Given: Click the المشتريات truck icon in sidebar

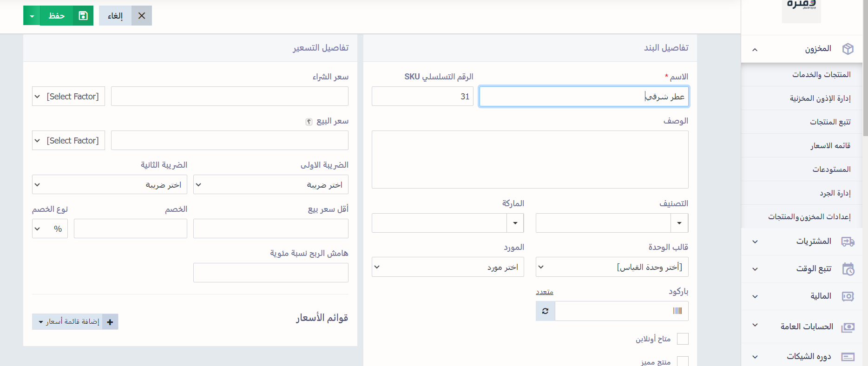Looking at the screenshot, I should (x=848, y=242).
